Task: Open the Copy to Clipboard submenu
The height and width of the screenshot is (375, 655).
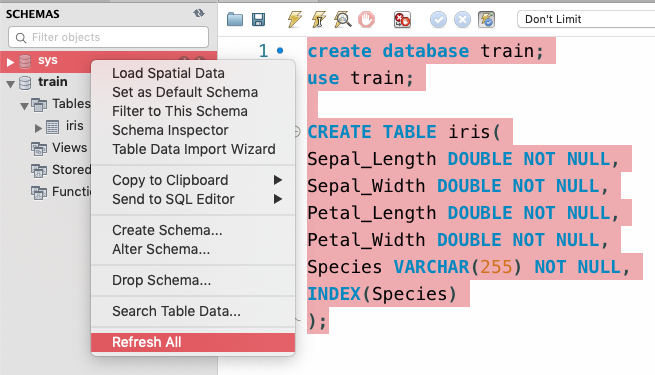Action: tap(193, 180)
